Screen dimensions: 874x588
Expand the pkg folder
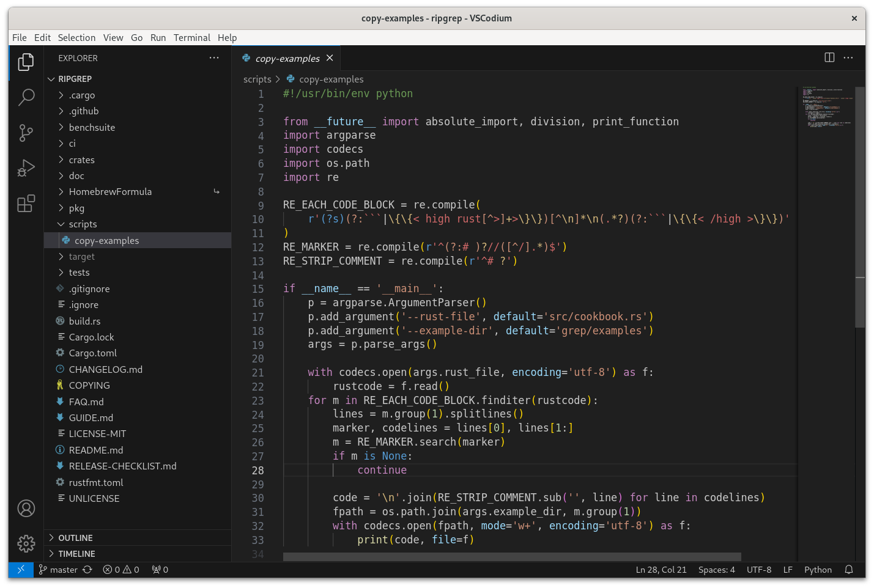(138, 208)
